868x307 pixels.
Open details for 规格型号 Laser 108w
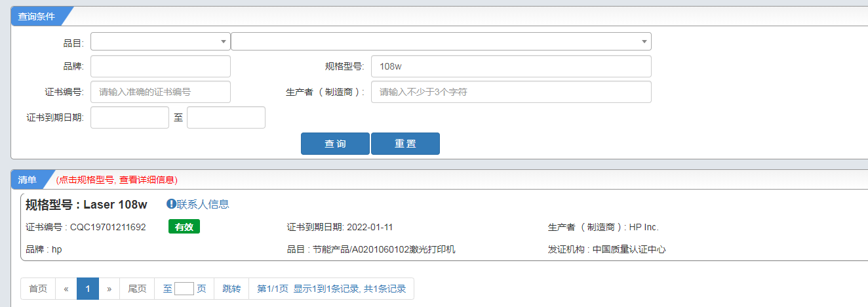click(87, 205)
